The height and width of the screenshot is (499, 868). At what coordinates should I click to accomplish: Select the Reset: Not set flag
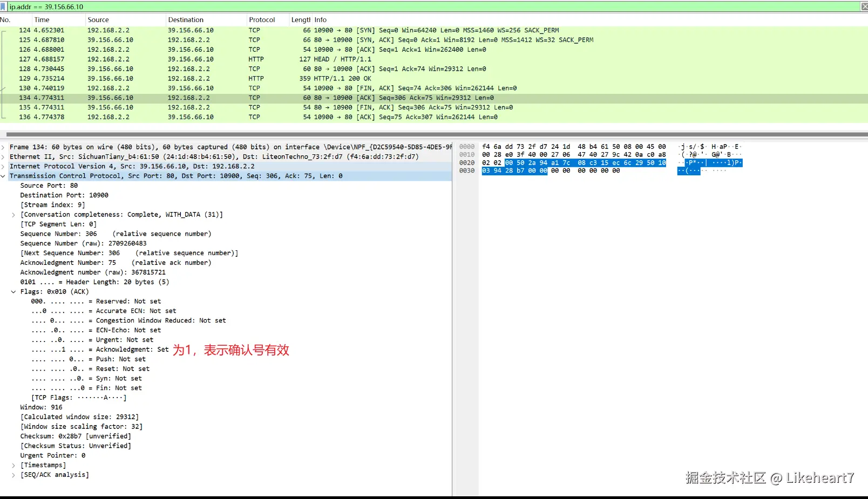click(91, 370)
